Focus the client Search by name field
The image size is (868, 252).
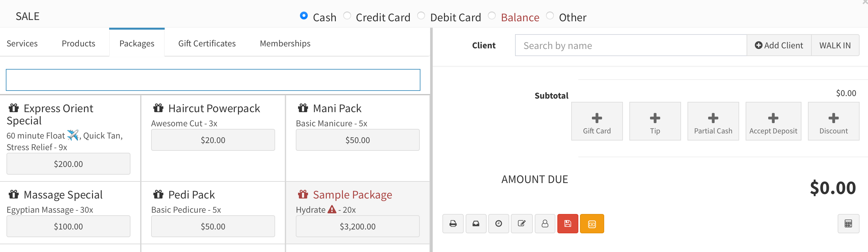click(x=630, y=45)
